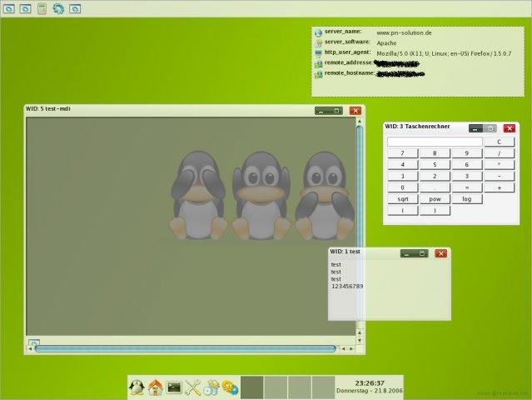Click the open parenthesis key in Taschenrechner
Viewport: 532px width, 400px height.
(x=403, y=211)
